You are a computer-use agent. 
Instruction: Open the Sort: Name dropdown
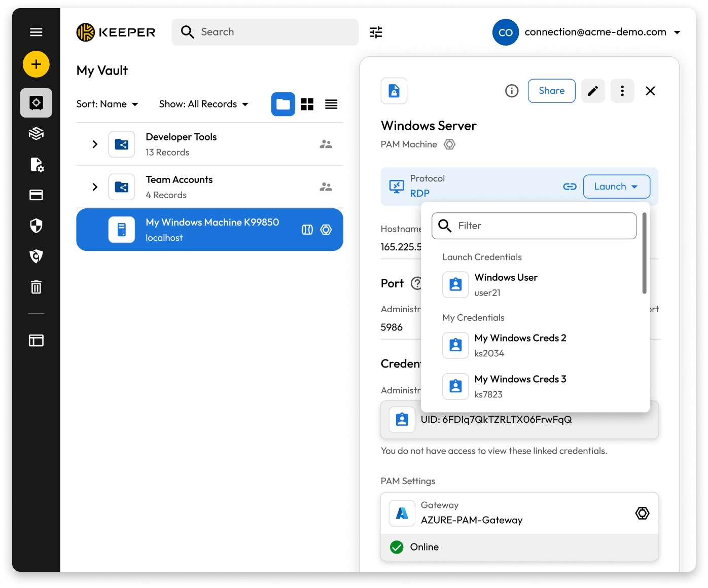(x=108, y=104)
